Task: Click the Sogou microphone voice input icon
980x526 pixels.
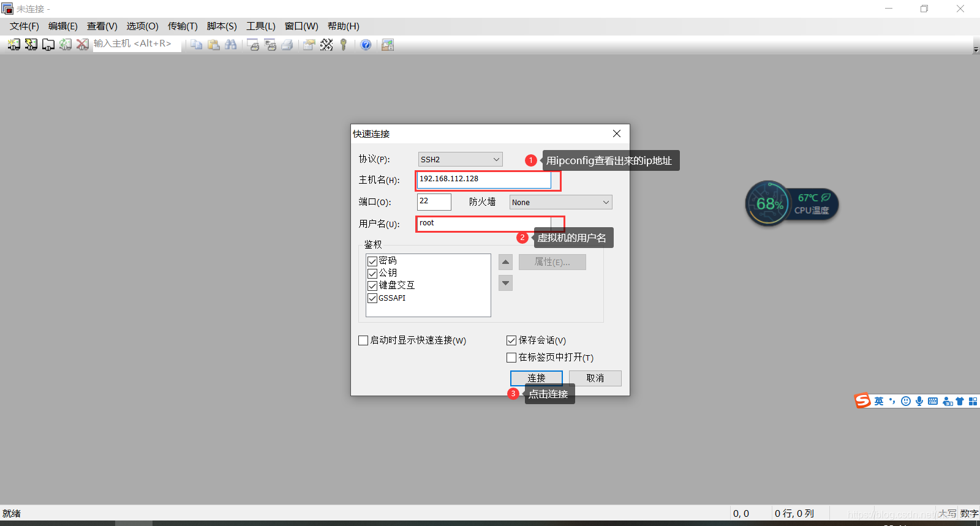Action: pos(919,401)
